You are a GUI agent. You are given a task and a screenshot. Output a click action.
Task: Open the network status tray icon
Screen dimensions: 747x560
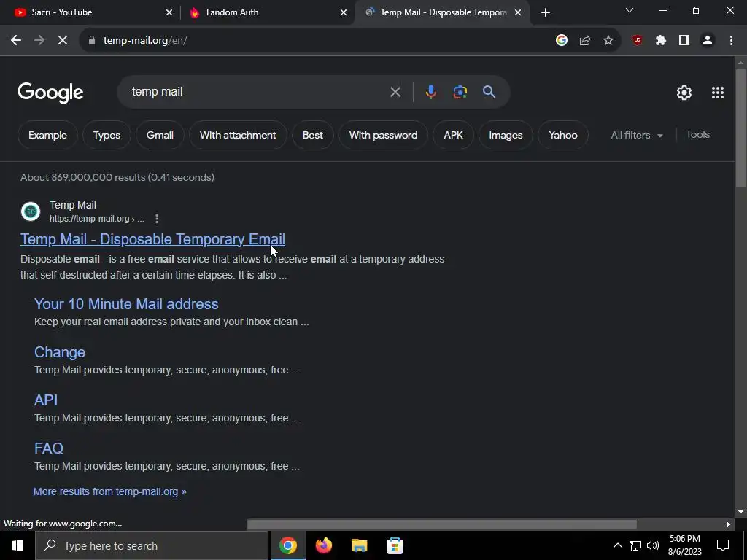(635, 545)
